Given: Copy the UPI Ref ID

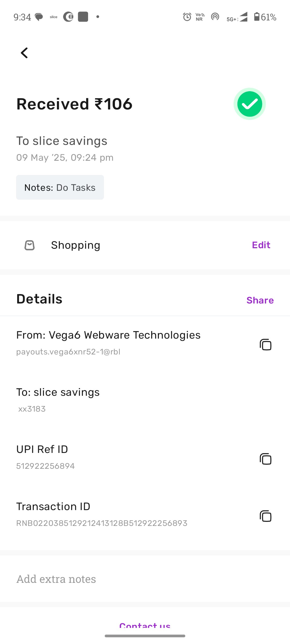Looking at the screenshot, I should [x=266, y=459].
